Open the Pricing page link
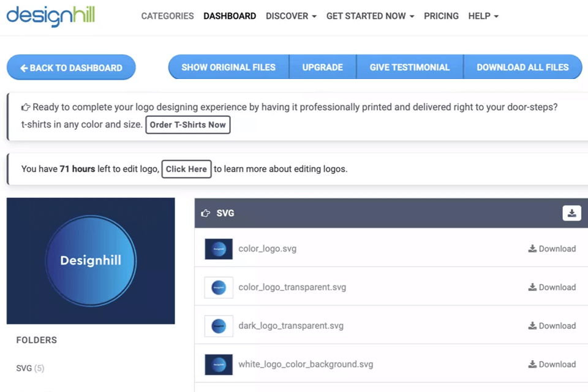Image resolution: width=588 pixels, height=392 pixels. pyautogui.click(x=441, y=16)
